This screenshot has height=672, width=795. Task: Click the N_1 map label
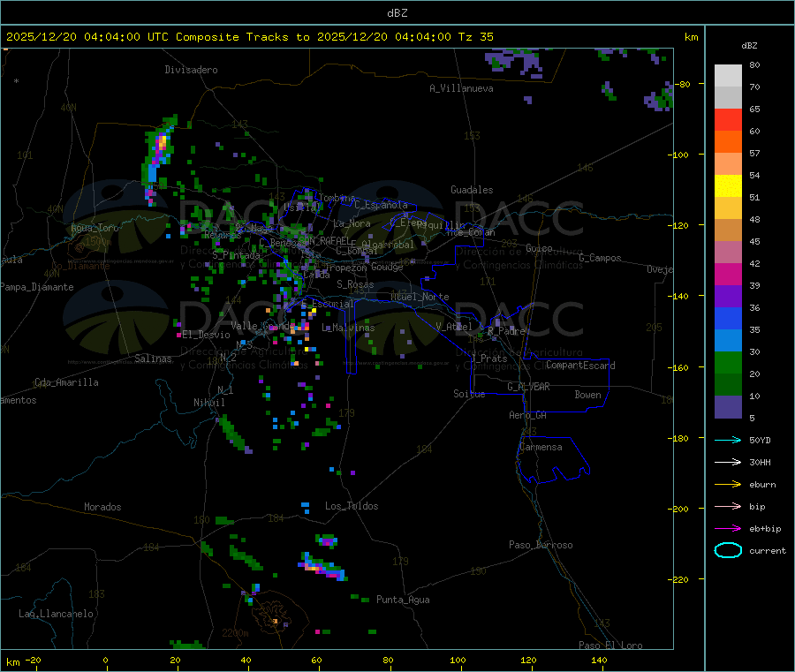(x=225, y=389)
